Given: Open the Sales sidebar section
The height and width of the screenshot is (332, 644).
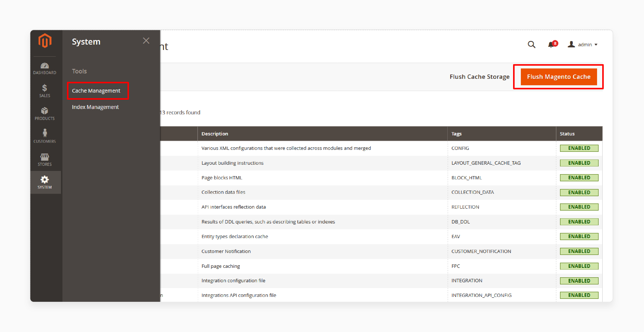Looking at the screenshot, I should coord(45,91).
